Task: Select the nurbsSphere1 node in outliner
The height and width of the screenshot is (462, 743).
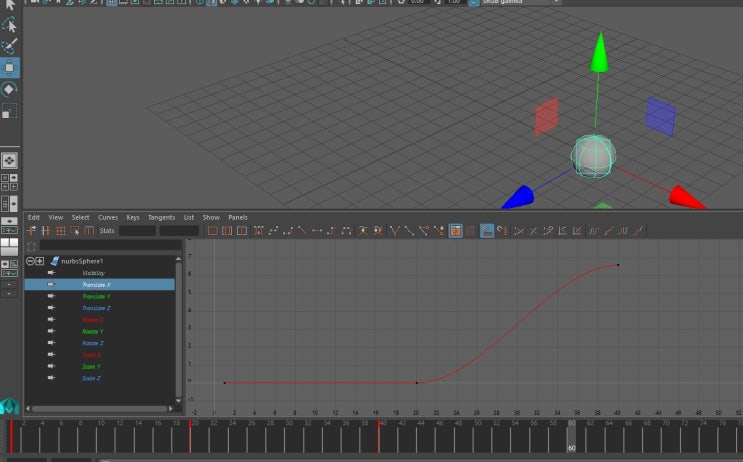Action: click(82, 261)
